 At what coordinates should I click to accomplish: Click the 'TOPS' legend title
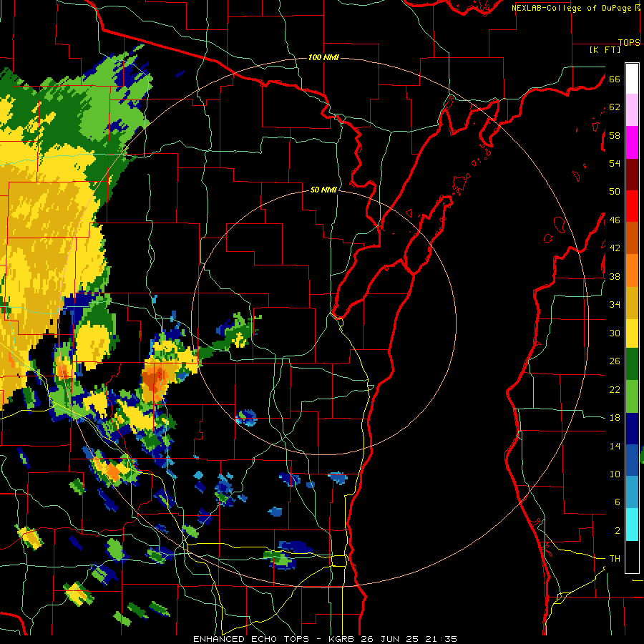[x=629, y=42]
